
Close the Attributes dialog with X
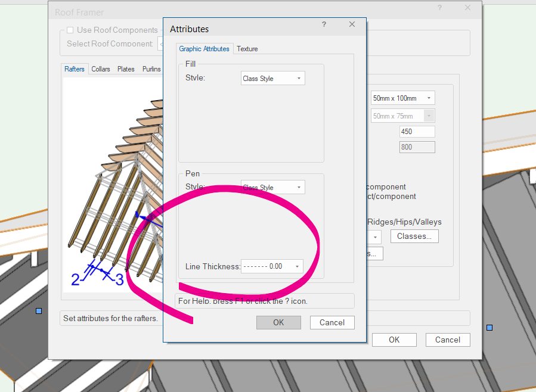point(352,24)
